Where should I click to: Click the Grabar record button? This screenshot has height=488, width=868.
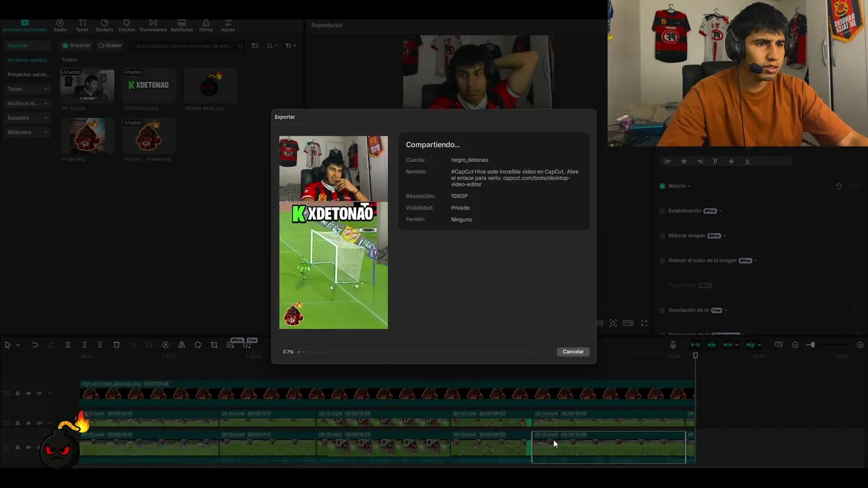click(110, 45)
